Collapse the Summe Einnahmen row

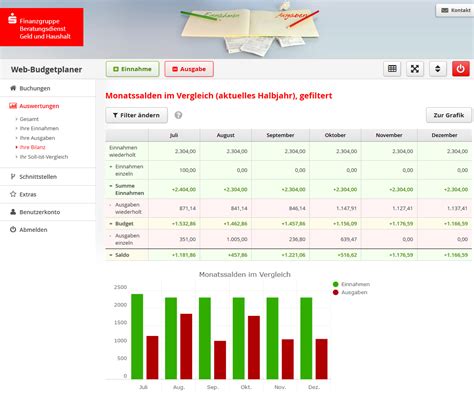111,186
